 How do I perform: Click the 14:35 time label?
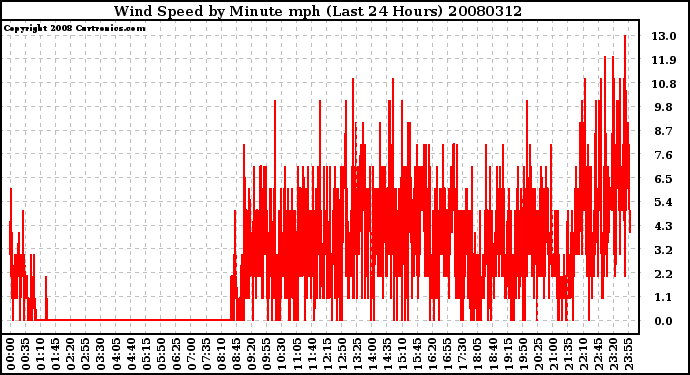[386, 354]
